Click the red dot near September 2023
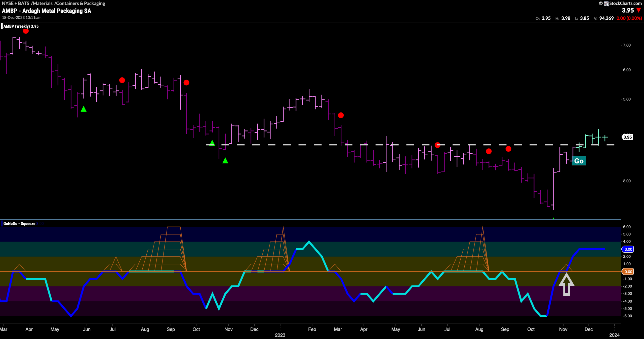This screenshot has width=644, height=339. point(508,149)
